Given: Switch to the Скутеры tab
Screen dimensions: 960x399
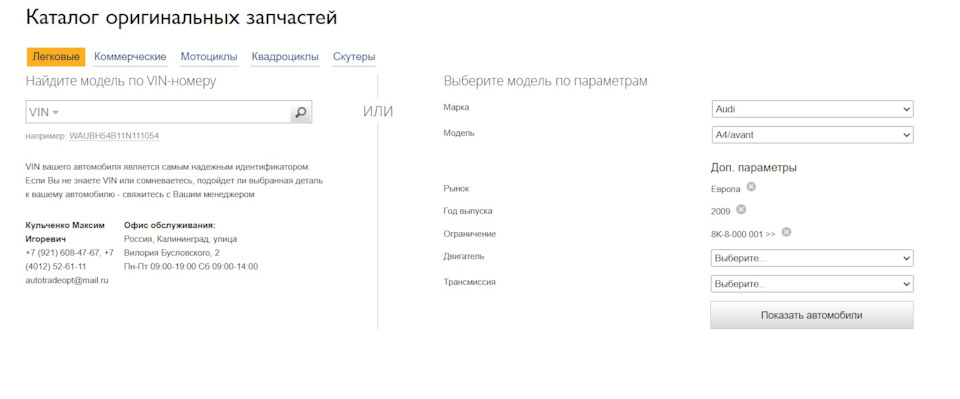Looking at the screenshot, I should (354, 57).
